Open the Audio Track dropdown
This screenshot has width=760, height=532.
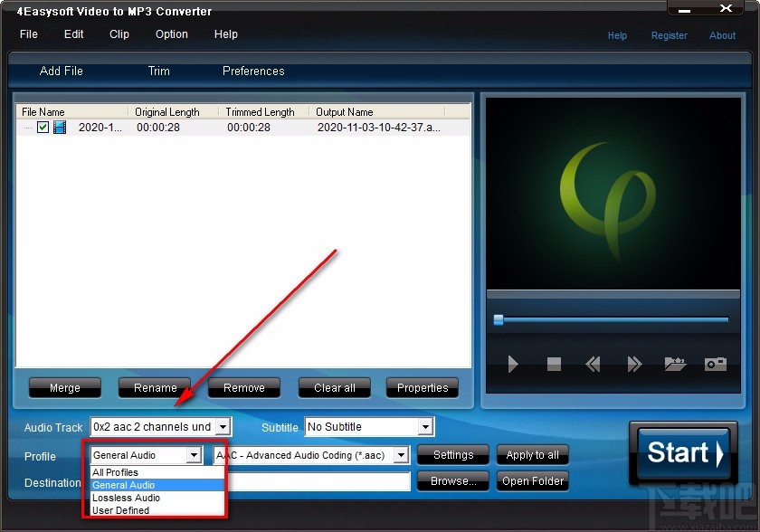(223, 426)
